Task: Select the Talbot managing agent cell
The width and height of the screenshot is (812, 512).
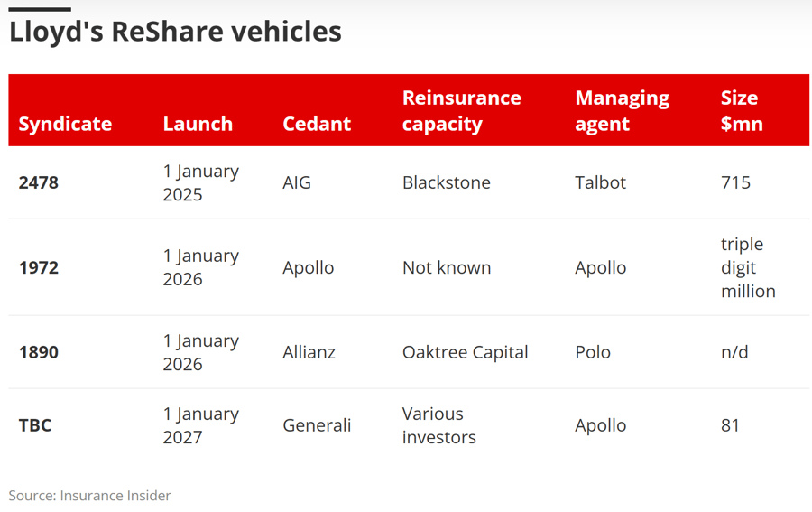Action: pos(600,182)
